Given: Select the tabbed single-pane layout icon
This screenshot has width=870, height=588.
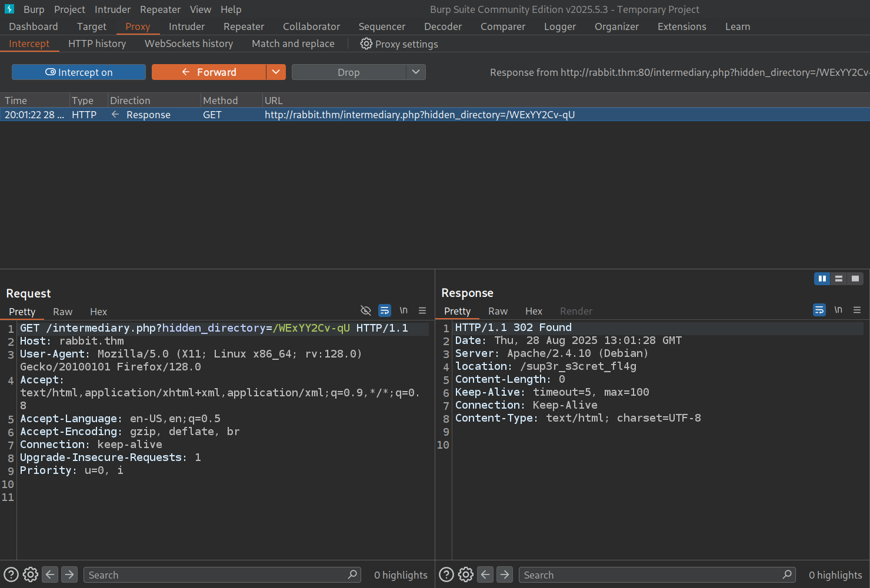Looking at the screenshot, I should [x=855, y=279].
